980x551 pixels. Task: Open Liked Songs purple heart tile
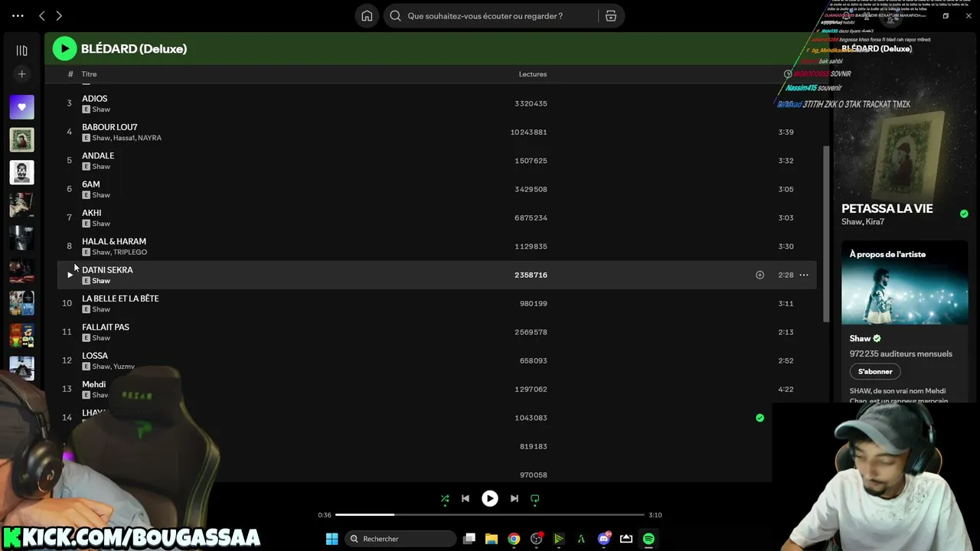pyautogui.click(x=21, y=107)
